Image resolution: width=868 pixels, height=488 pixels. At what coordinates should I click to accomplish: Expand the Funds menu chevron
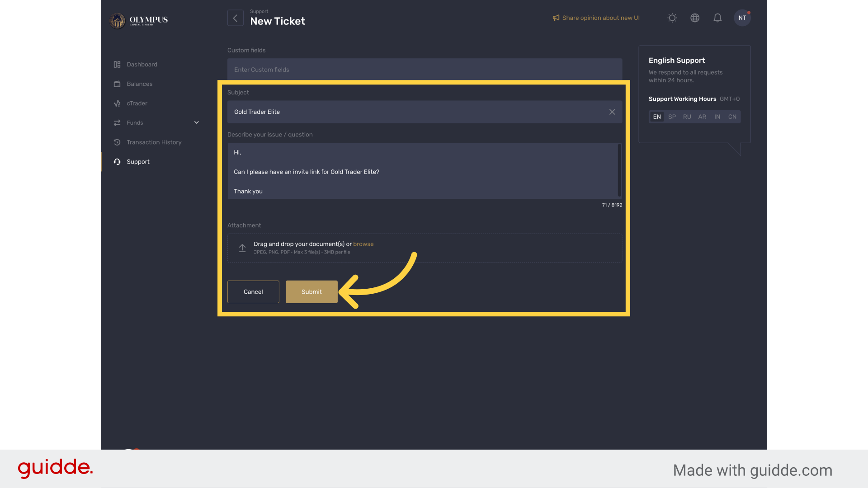(197, 122)
